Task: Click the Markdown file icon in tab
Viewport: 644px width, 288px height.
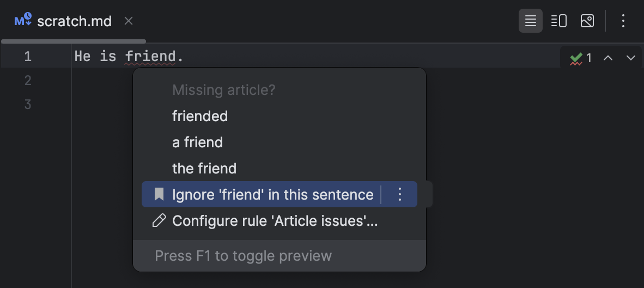Action: coord(23,21)
